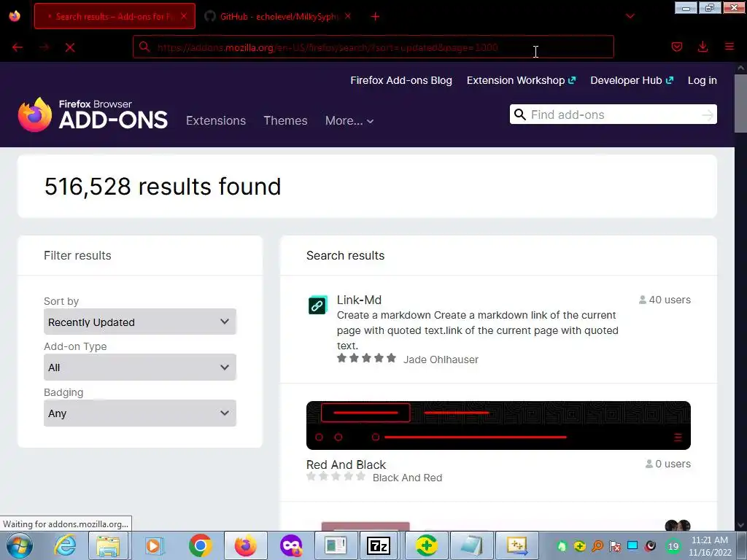Expand the More... menu
This screenshot has width=747, height=560.
[x=349, y=120]
